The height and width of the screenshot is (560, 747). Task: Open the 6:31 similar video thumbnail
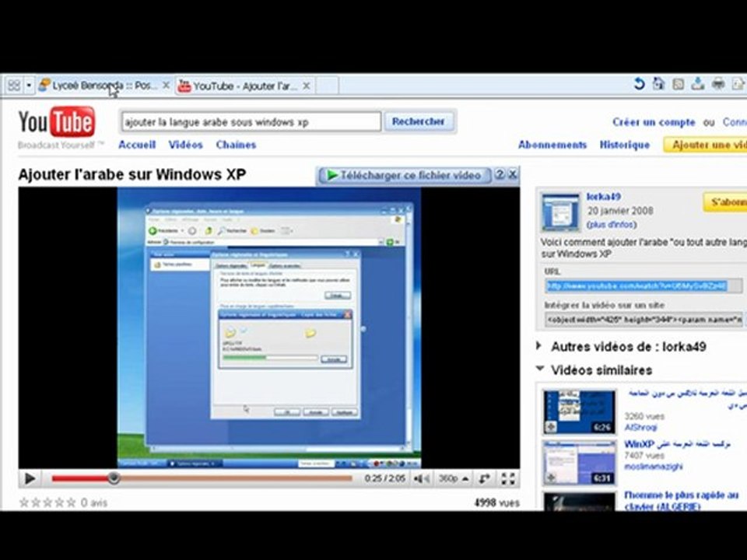(579, 462)
